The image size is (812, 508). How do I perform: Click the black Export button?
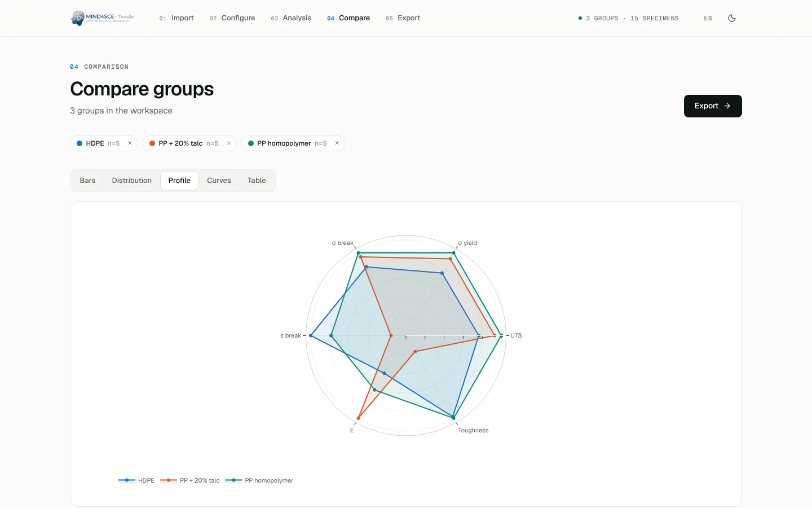click(713, 106)
